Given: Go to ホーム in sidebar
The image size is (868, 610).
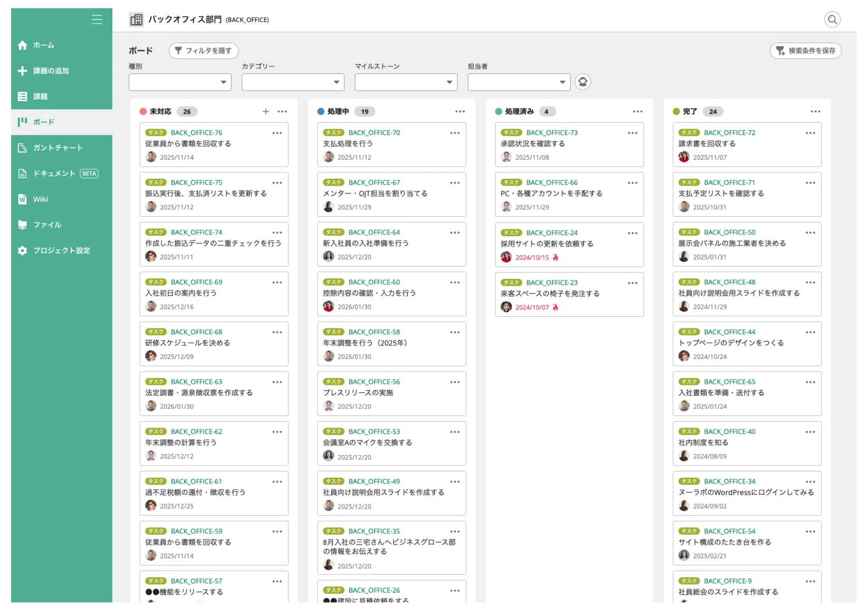Looking at the screenshot, I should click(x=62, y=45).
